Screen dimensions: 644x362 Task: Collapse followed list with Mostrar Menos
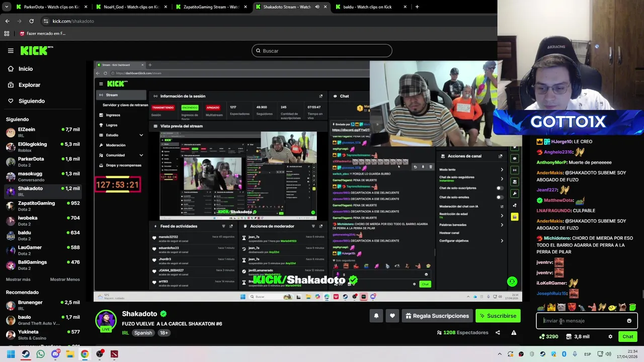coord(65,280)
